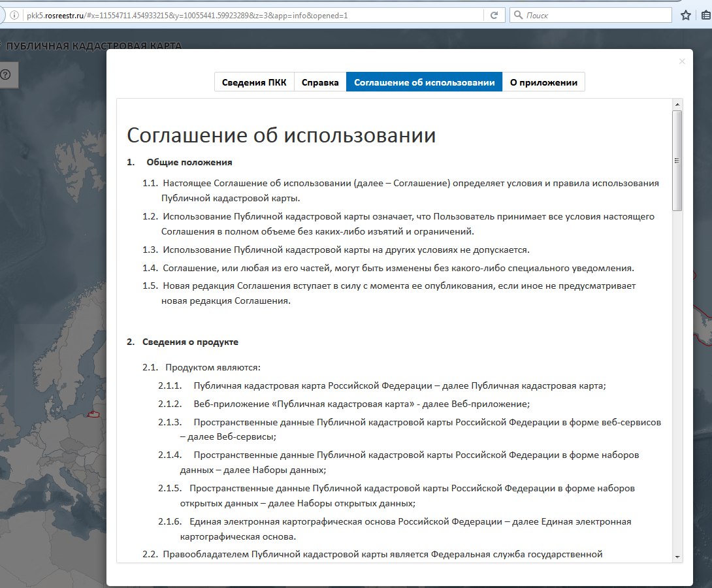Click the section heading Общие положения
This screenshot has height=588, width=712.
(189, 162)
